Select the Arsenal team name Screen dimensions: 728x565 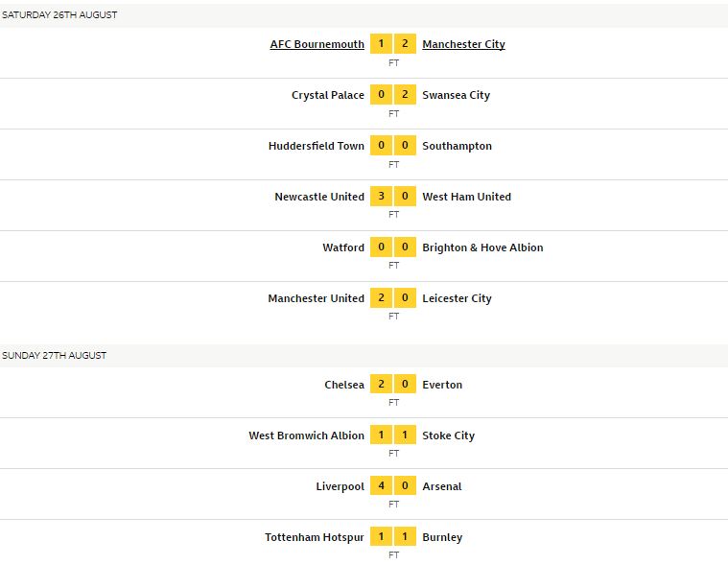click(x=442, y=486)
